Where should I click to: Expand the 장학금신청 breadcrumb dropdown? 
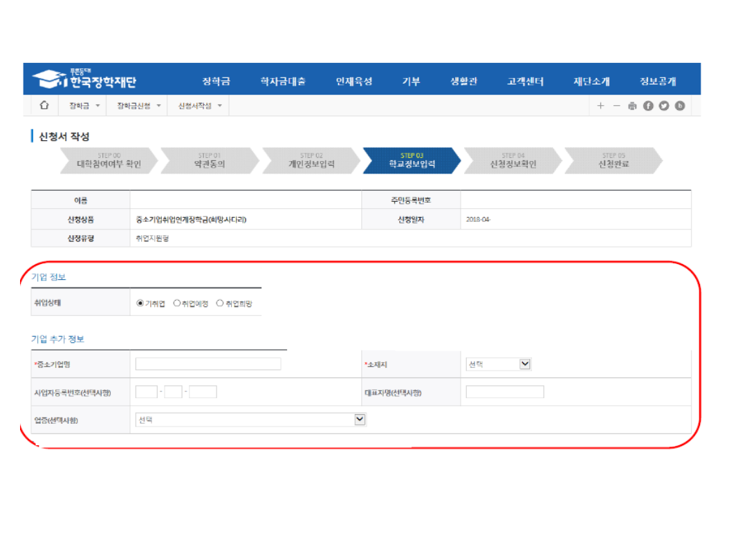(x=139, y=106)
